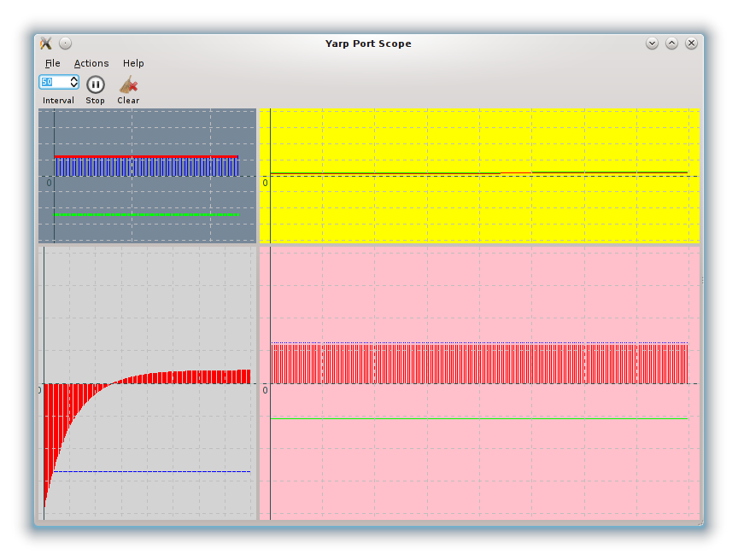Minimize the Yarp Port Scope window
738x560 pixels.
click(652, 44)
